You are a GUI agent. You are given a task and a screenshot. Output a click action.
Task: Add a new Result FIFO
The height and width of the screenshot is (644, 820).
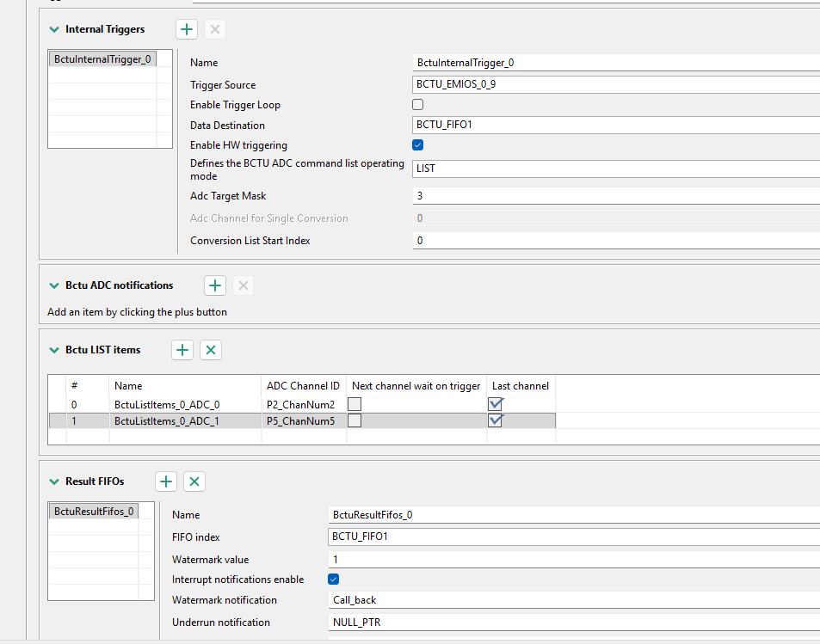[x=166, y=481]
